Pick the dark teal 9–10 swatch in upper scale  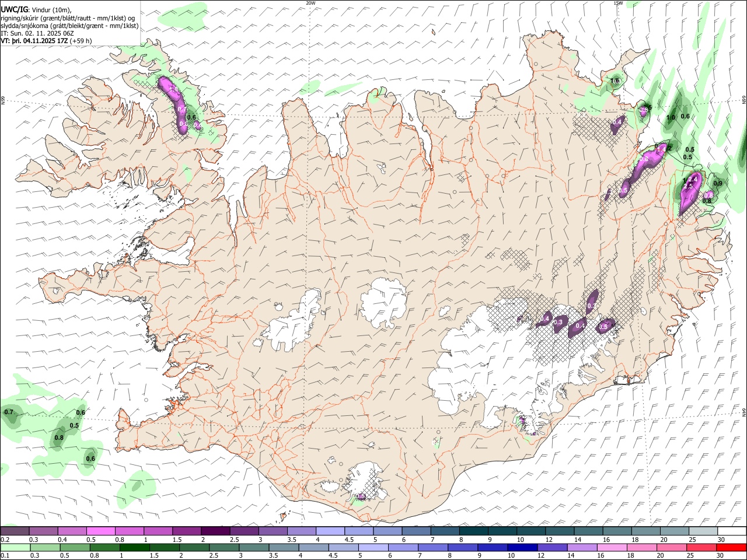[x=502, y=531]
